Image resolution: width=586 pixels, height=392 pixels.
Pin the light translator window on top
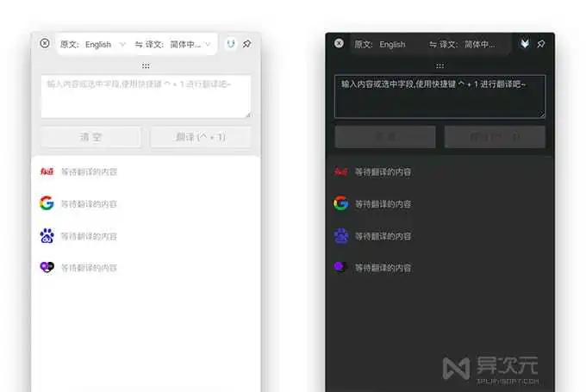[x=246, y=44]
